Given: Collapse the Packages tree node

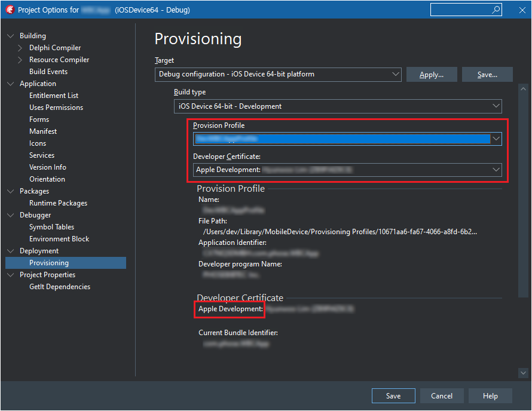Looking at the screenshot, I should point(11,191).
